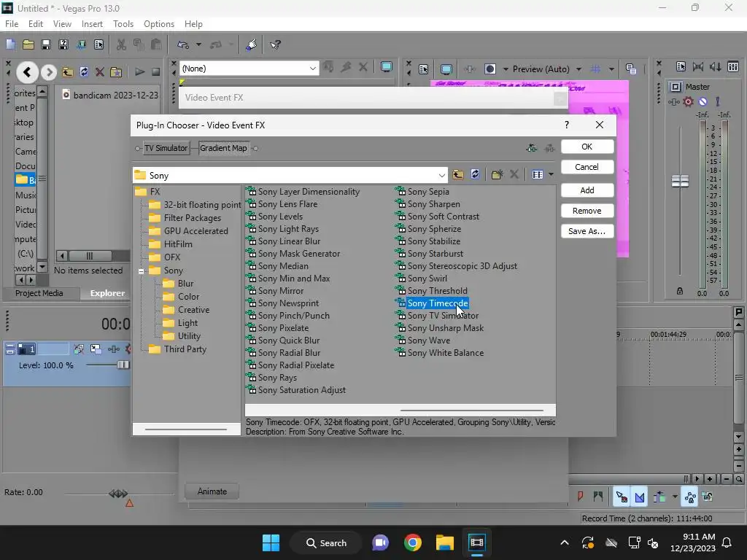Screen dimensions: 747x560
Task: Open the (None) preset dropdown
Action: tap(312, 69)
